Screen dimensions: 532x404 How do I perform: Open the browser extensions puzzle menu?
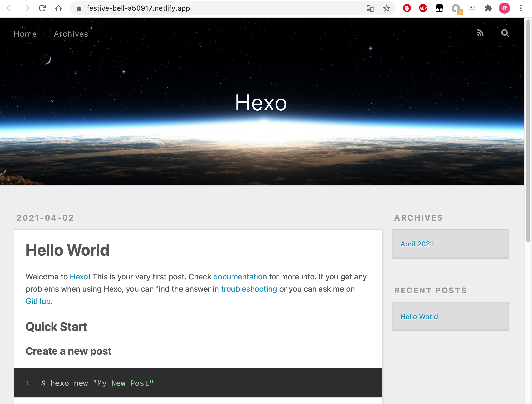[x=488, y=8]
